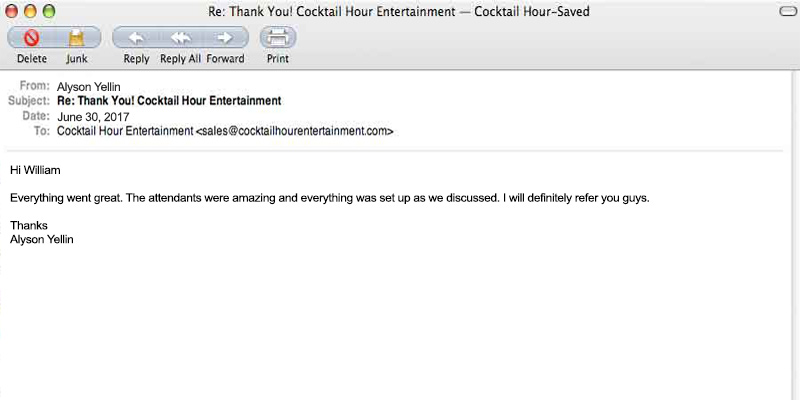Close the message window
This screenshot has width=800, height=400.
[x=13, y=11]
